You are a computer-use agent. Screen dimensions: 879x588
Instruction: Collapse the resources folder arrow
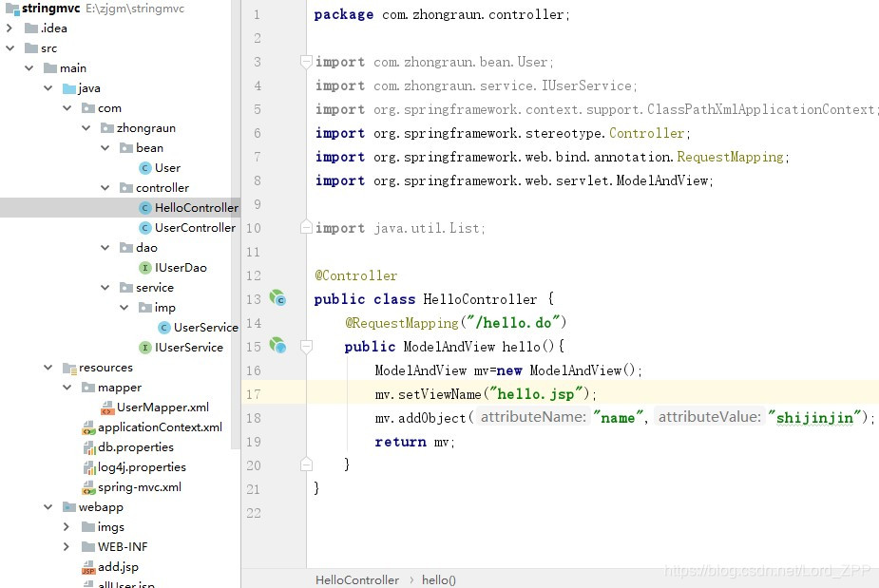tap(48, 368)
